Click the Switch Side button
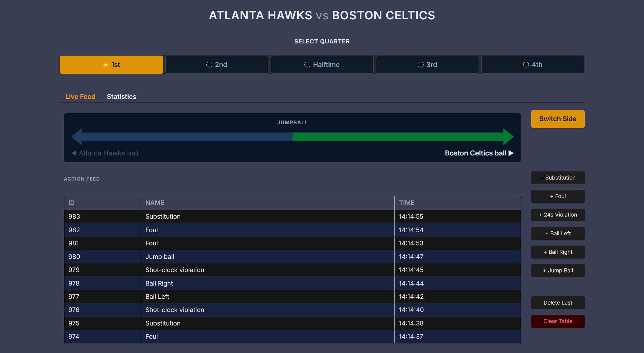Screen dimensions: 644x353 point(558,119)
